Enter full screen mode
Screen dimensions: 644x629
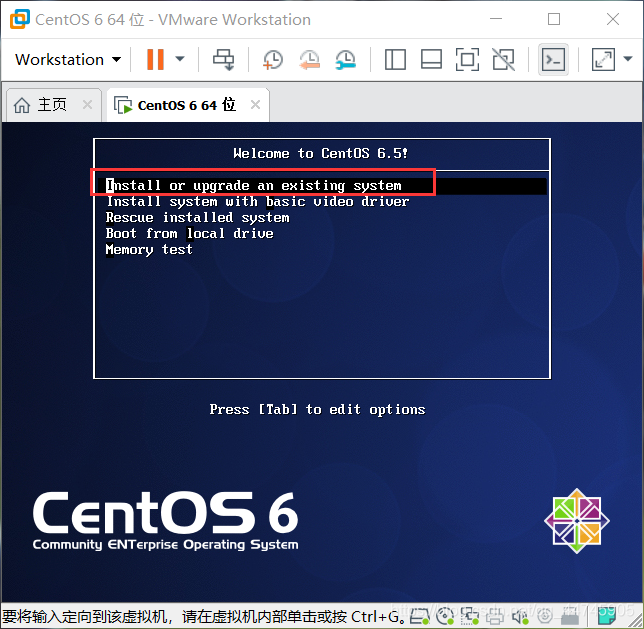pyautogui.click(x=467, y=60)
